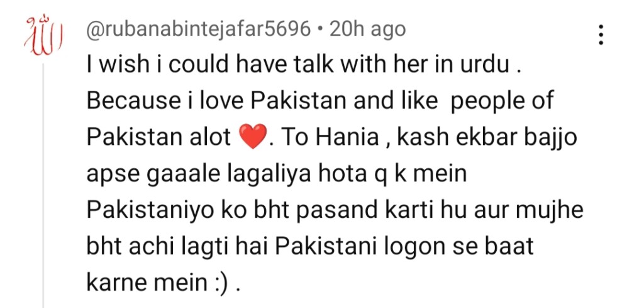Click the words Pakistan alot
644x308 pixels.
click(158, 137)
